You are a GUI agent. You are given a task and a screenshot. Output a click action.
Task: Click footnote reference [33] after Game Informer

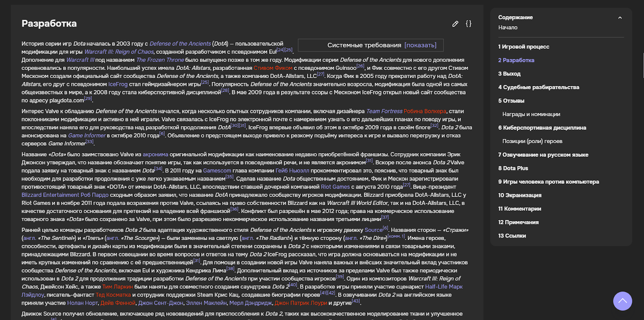click(x=89, y=142)
